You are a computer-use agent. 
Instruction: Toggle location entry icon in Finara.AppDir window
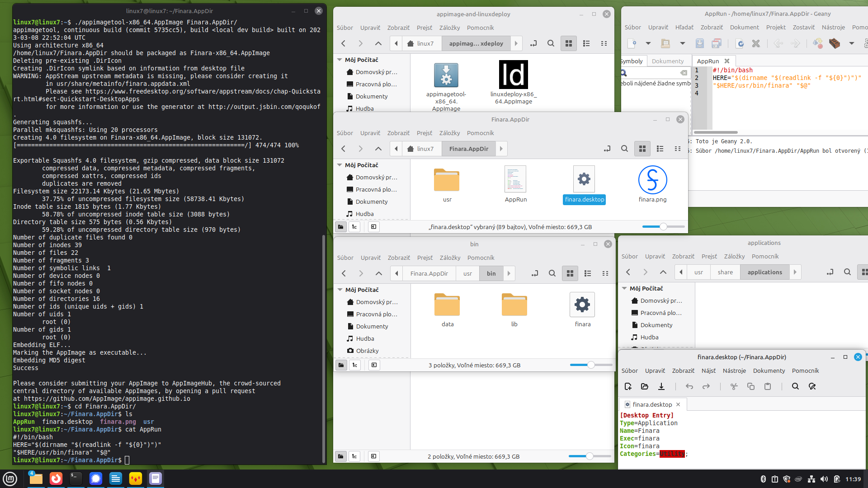pyautogui.click(x=607, y=149)
